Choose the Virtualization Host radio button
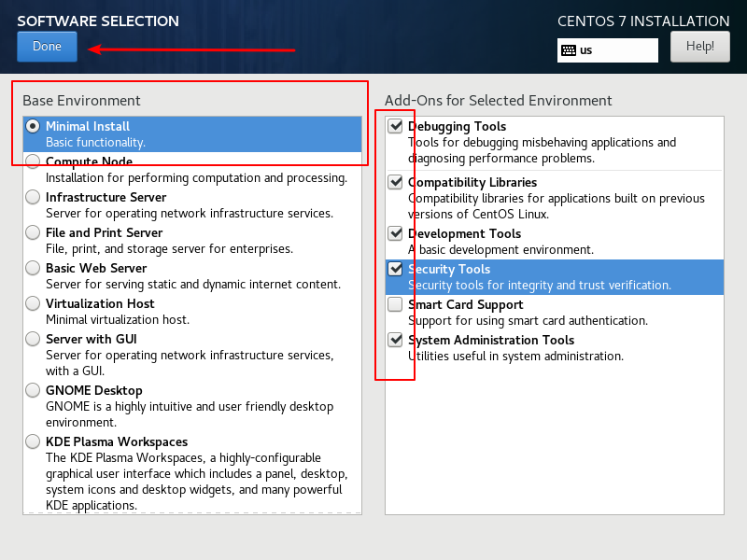Image resolution: width=747 pixels, height=560 pixels. click(33, 303)
